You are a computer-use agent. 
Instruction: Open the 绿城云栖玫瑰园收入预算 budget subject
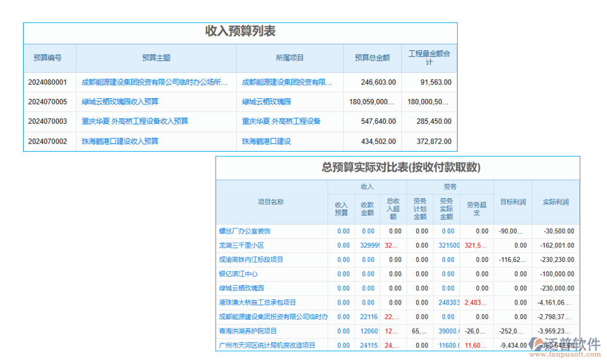(120, 101)
